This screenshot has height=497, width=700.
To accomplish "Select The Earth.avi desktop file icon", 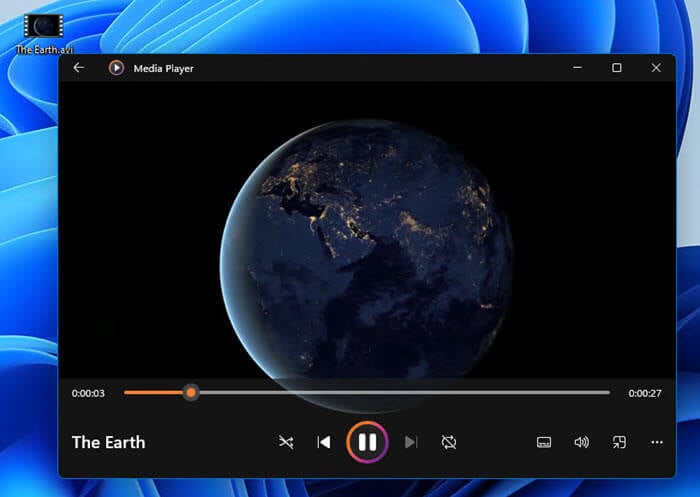I will tap(44, 34).
